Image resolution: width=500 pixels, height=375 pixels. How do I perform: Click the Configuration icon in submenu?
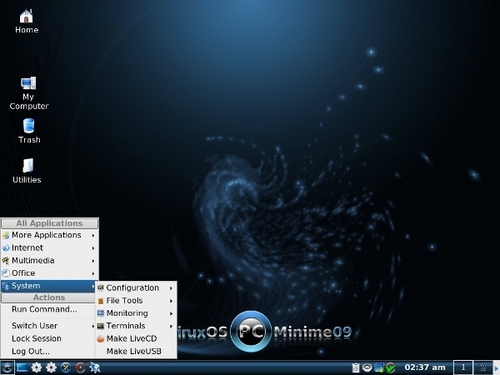(x=100, y=288)
